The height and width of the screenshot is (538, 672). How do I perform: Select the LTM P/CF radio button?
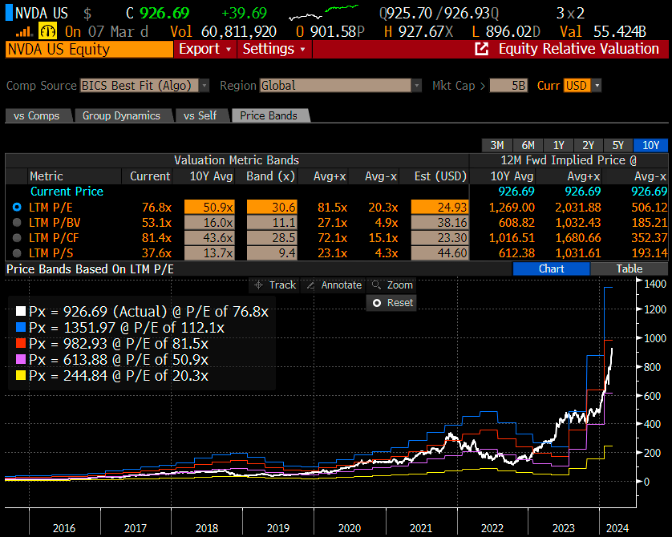(x=17, y=238)
